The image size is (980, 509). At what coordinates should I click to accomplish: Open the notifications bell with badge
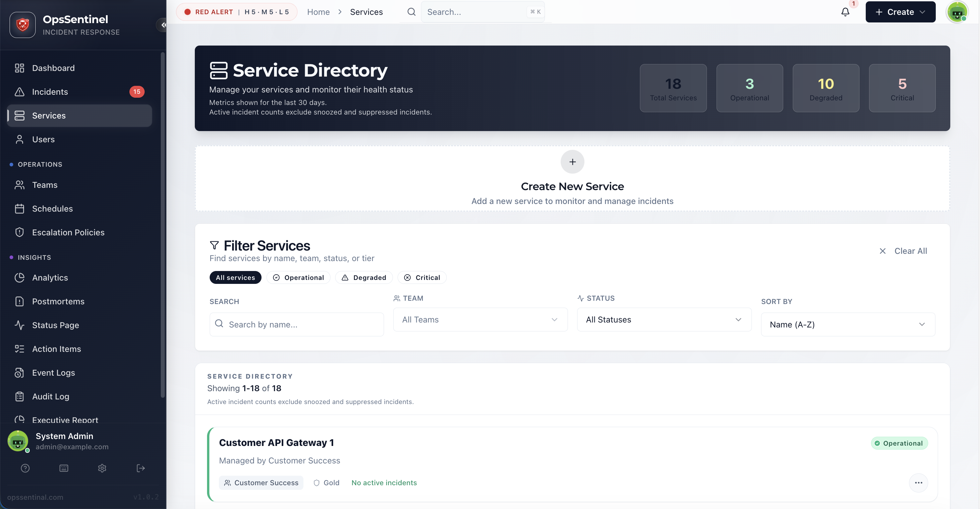845,12
